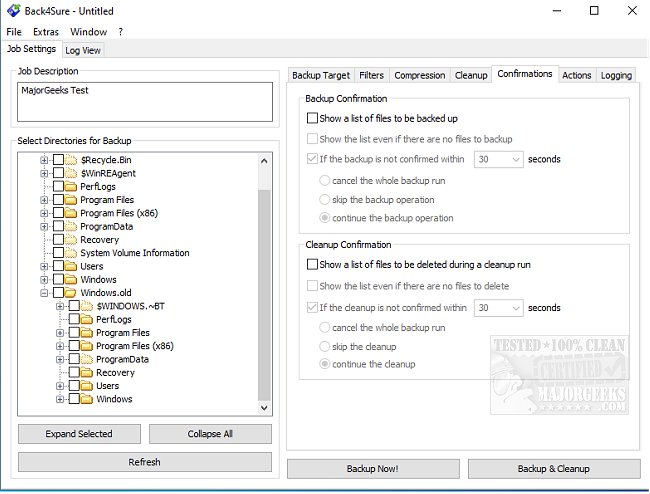Tick the top-level Users folder checkbox
The image size is (650, 494).
point(58,266)
